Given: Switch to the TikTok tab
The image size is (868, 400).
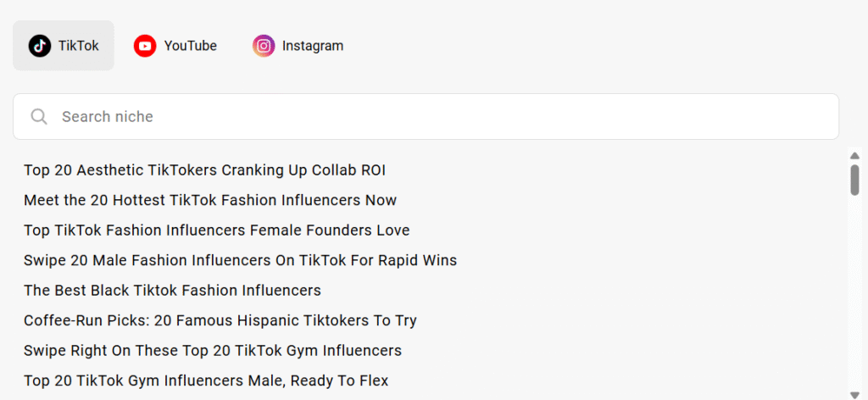Looking at the screenshot, I should (x=64, y=46).
